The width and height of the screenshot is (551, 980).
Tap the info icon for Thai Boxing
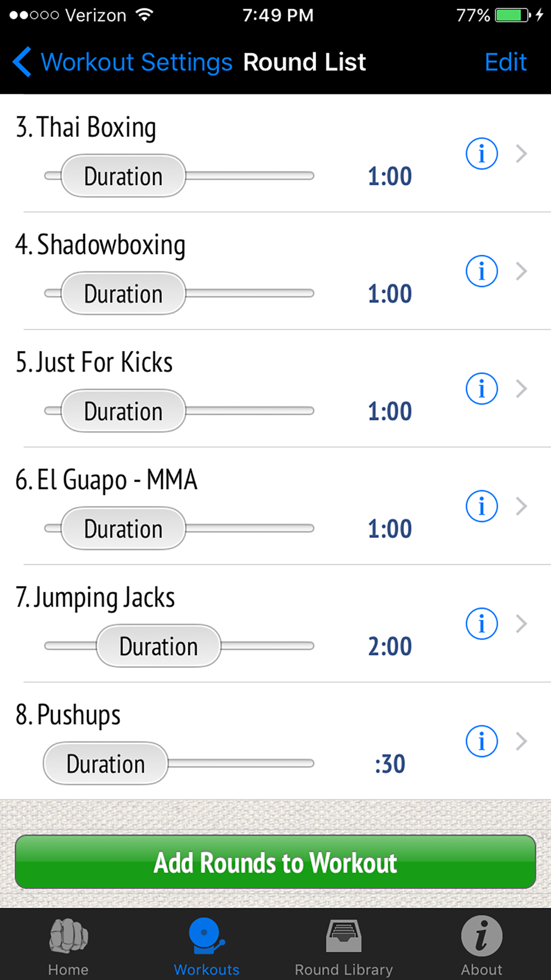click(x=482, y=154)
